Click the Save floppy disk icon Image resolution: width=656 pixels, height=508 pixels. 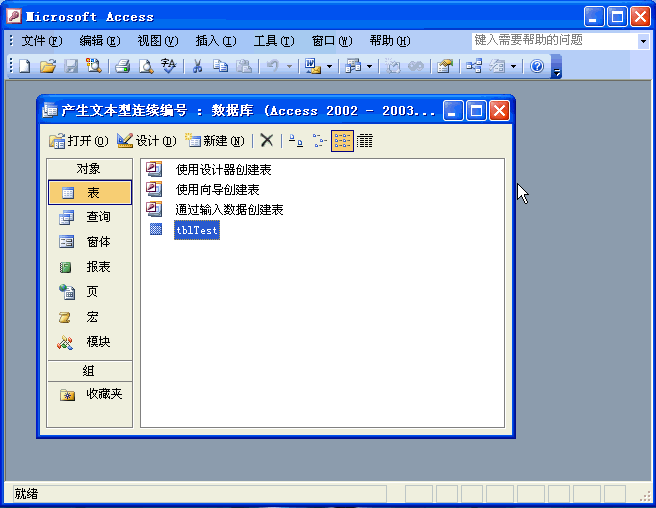pos(71,66)
